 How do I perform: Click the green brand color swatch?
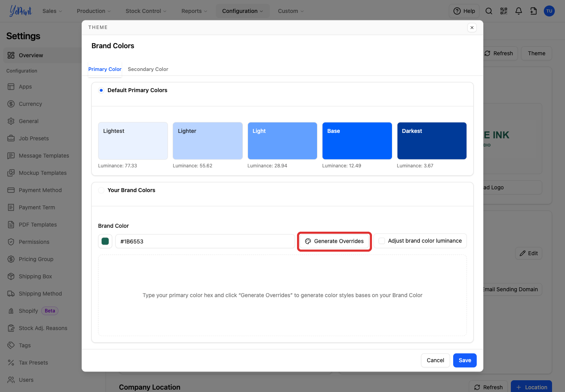click(x=105, y=241)
